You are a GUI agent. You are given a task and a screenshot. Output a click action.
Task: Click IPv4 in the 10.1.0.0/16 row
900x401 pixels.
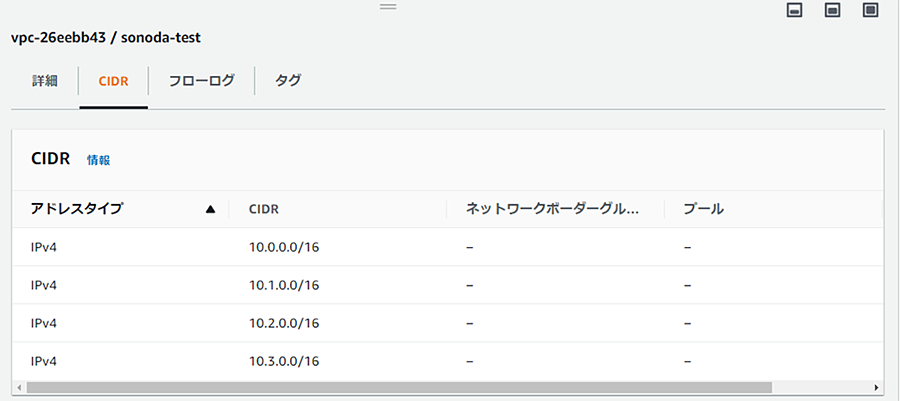click(x=44, y=285)
